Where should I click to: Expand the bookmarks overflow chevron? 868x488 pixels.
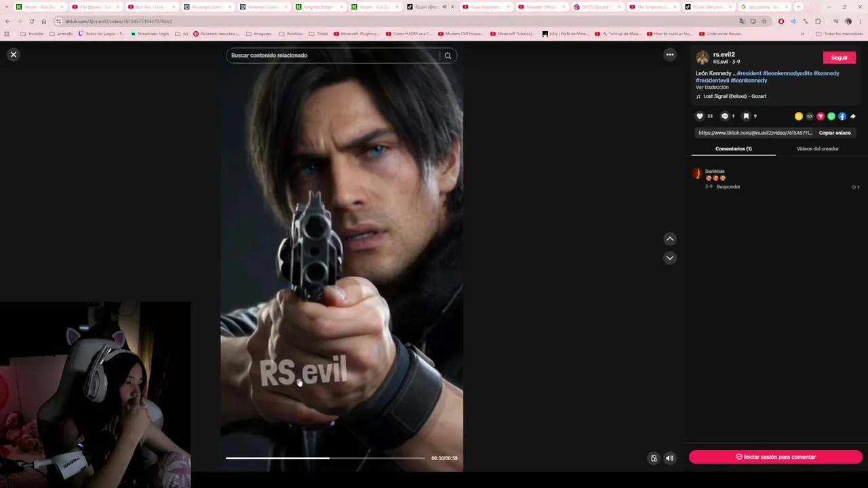tap(802, 33)
